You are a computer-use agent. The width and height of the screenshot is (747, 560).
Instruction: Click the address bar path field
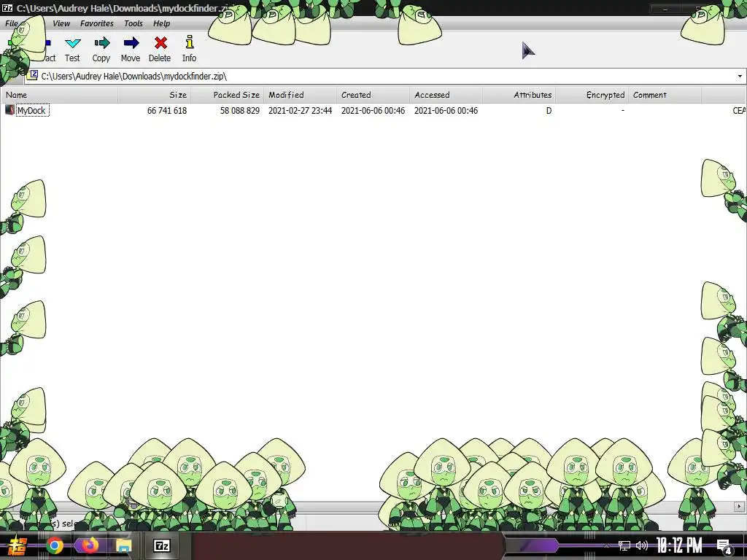pos(386,76)
